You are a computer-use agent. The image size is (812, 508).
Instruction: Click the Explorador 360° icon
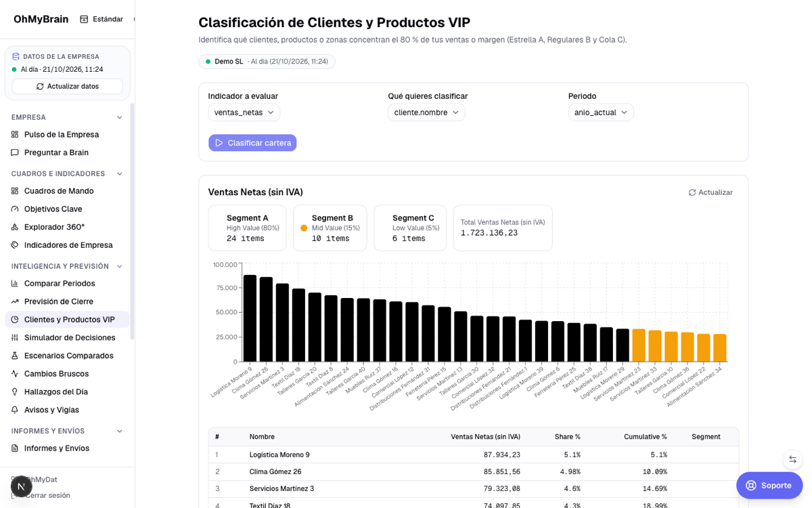[x=15, y=228]
